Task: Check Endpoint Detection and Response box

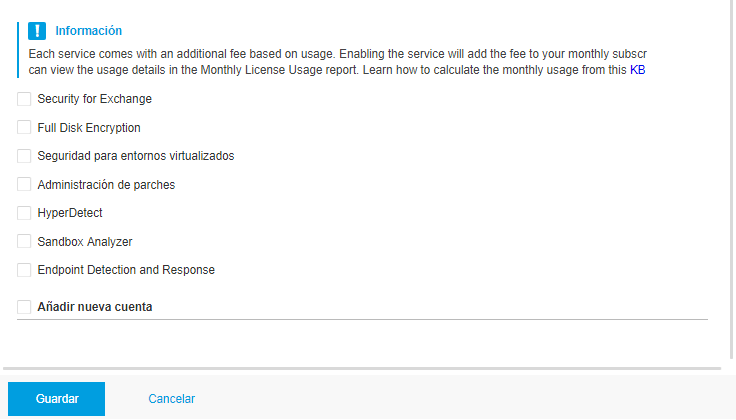Action: pyautogui.click(x=24, y=270)
